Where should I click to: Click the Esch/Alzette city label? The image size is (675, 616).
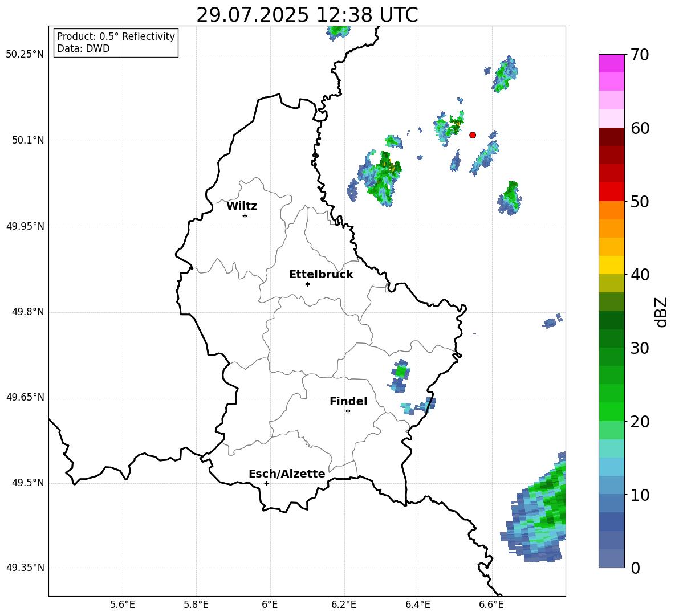287,474
